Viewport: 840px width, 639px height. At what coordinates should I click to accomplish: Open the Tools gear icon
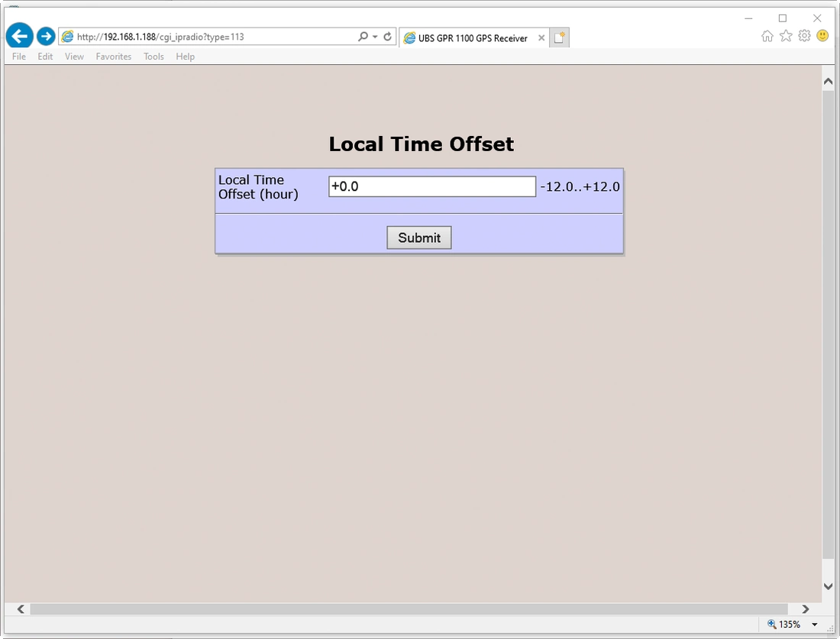[x=804, y=36]
